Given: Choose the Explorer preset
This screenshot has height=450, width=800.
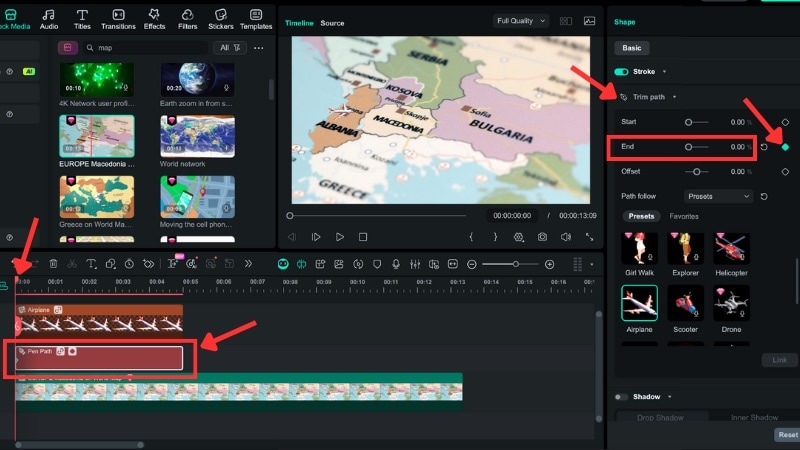Looking at the screenshot, I should tap(685, 248).
